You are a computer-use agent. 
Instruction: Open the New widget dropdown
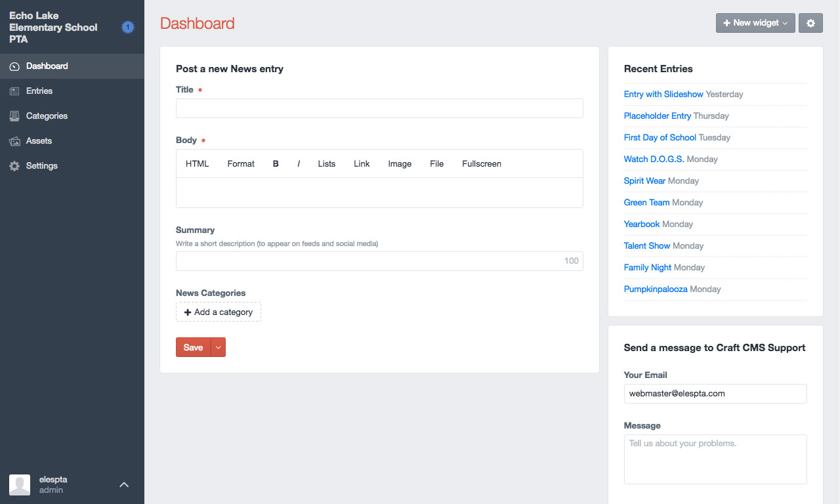[755, 23]
